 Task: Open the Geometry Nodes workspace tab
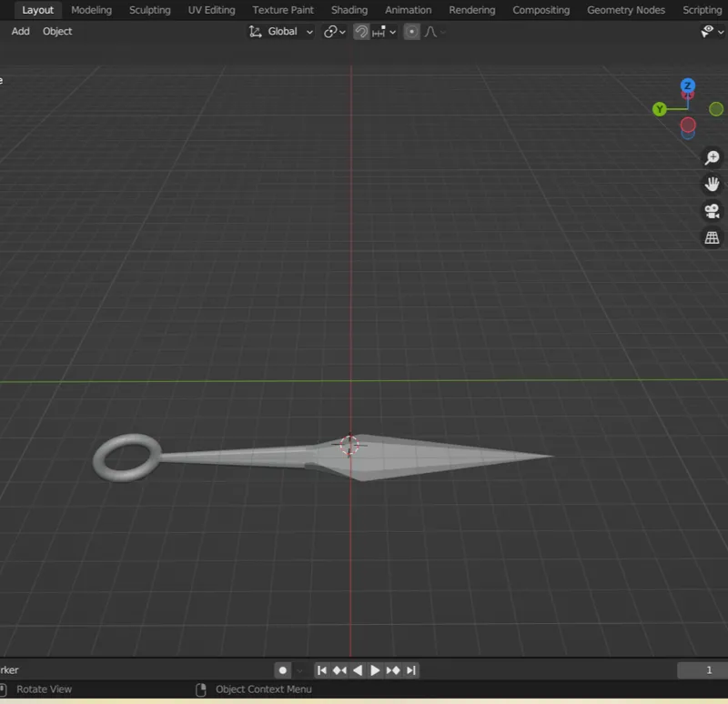(626, 10)
